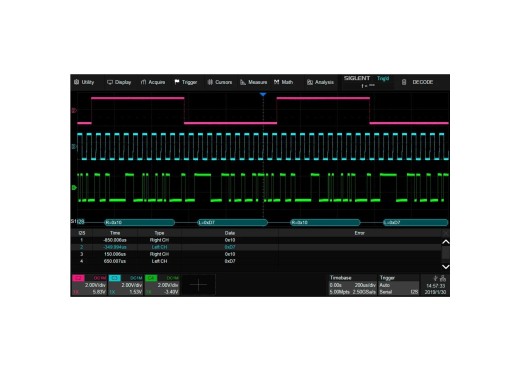Click the 1.53V offset in C2 box
The width and height of the screenshot is (520, 380).
tap(136, 292)
